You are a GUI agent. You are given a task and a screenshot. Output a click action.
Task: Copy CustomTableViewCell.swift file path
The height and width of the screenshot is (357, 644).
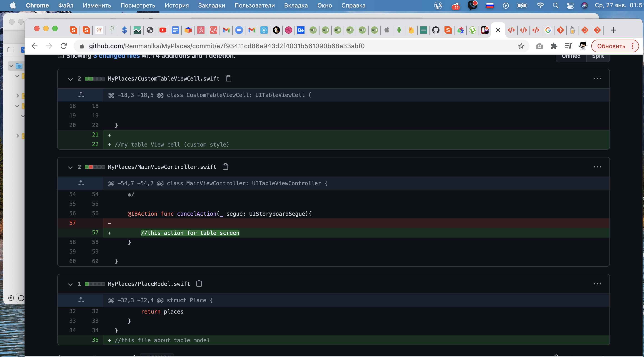(229, 78)
